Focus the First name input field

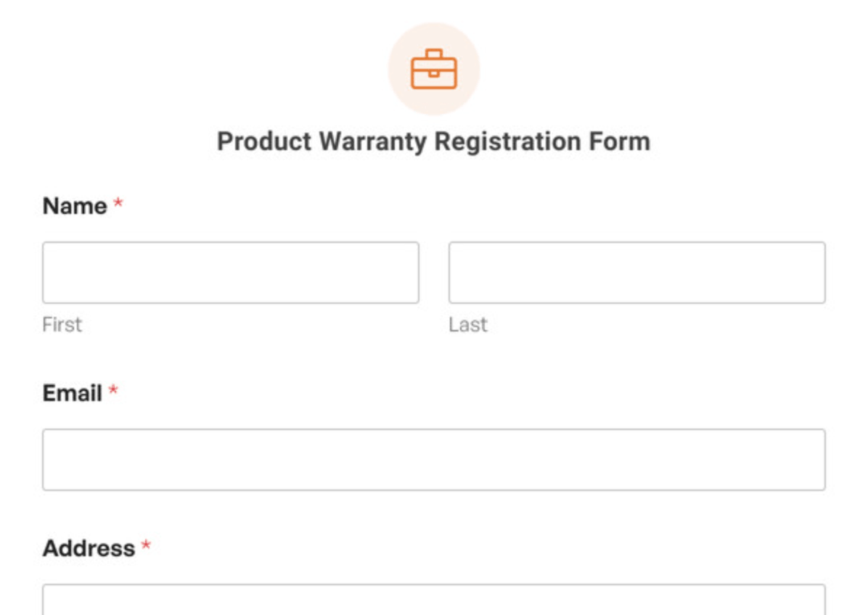pos(231,273)
